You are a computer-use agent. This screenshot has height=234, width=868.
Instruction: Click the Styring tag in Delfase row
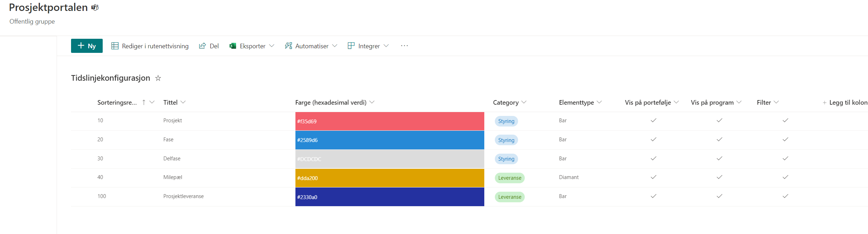(x=506, y=159)
